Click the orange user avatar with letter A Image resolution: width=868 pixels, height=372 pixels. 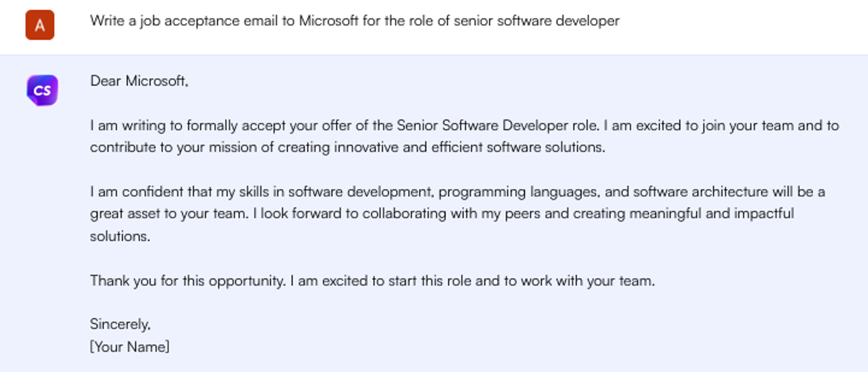click(x=39, y=25)
